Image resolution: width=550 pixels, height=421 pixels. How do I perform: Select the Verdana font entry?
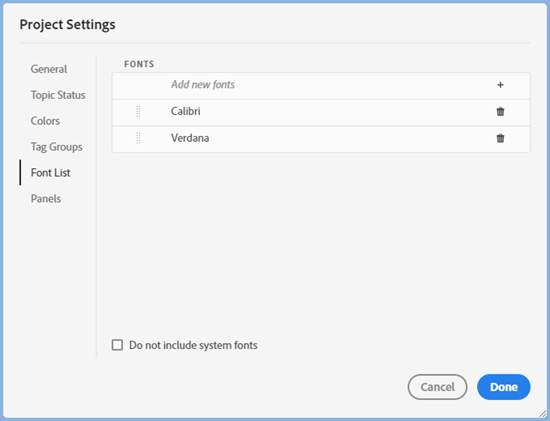pos(321,139)
